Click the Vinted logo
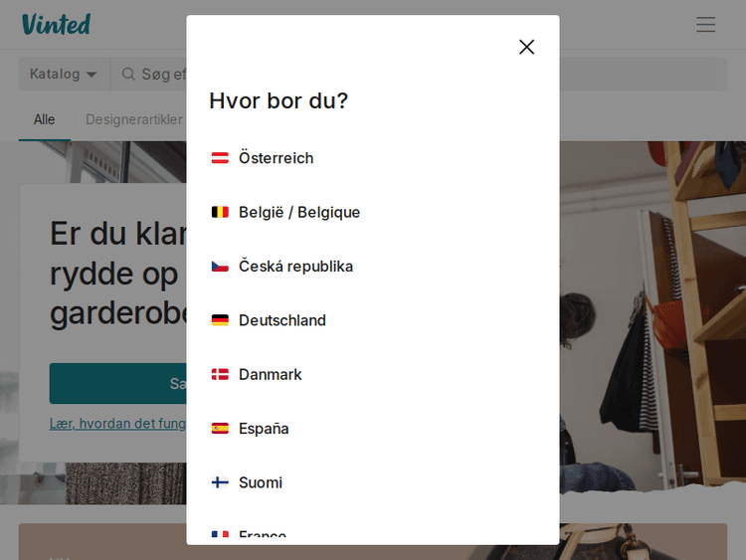This screenshot has width=746, height=560. (56, 24)
